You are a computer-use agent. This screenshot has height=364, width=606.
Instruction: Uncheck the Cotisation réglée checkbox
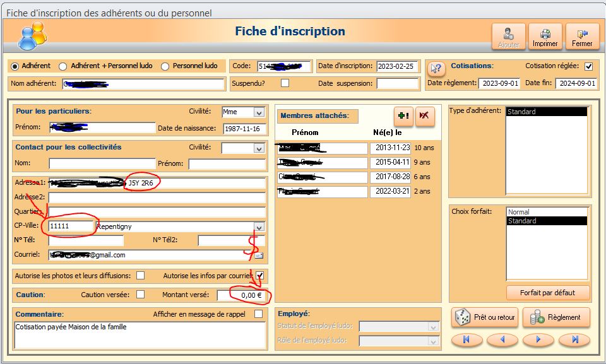click(x=588, y=66)
